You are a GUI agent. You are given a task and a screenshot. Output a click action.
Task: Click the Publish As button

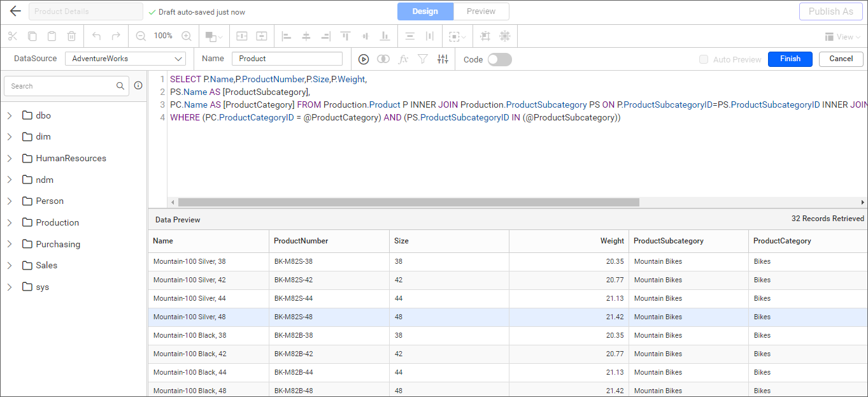point(831,11)
